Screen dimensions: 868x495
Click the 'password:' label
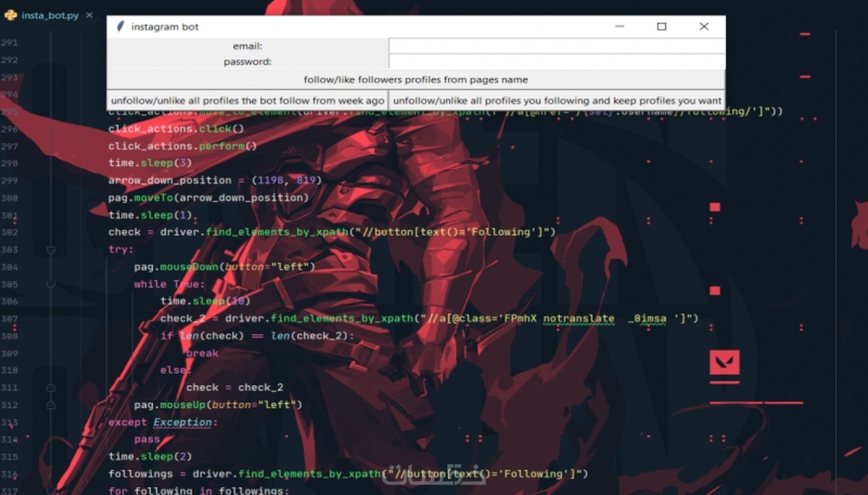248,62
